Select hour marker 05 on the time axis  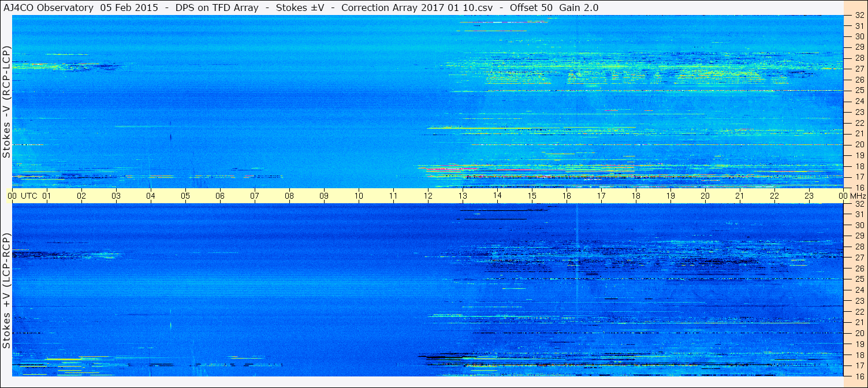[185, 196]
